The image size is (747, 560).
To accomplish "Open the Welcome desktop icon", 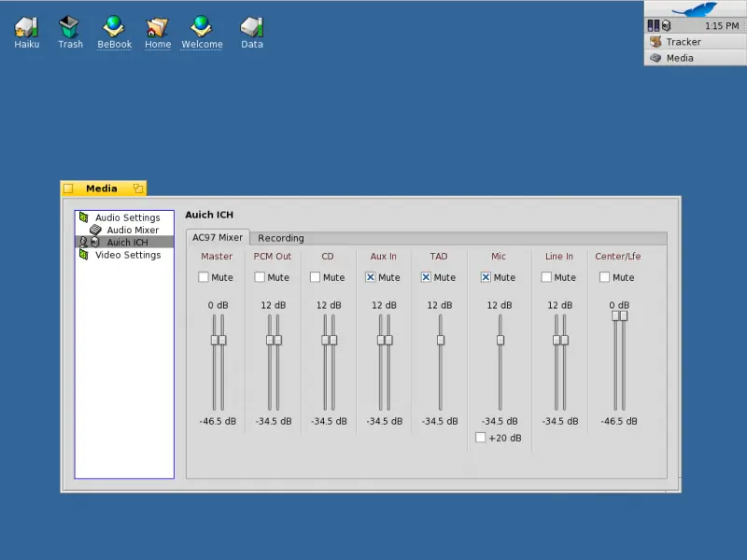I will (x=202, y=33).
